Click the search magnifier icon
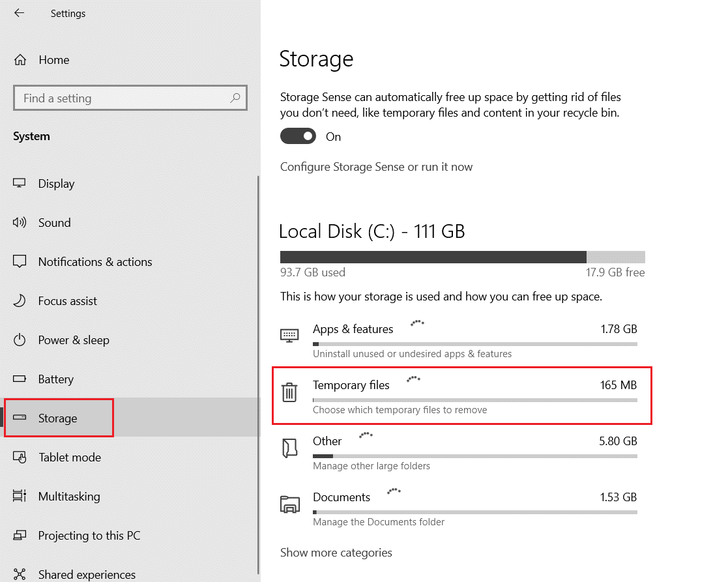 click(x=235, y=98)
